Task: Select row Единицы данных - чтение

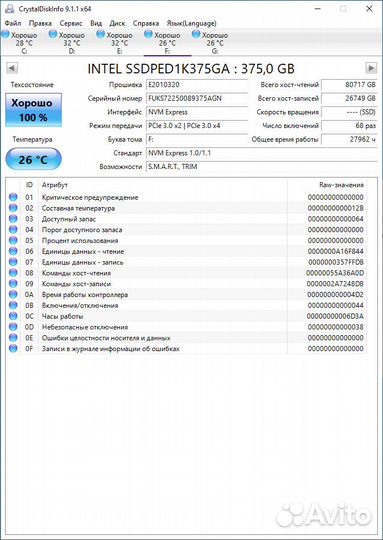Action: click(x=187, y=251)
